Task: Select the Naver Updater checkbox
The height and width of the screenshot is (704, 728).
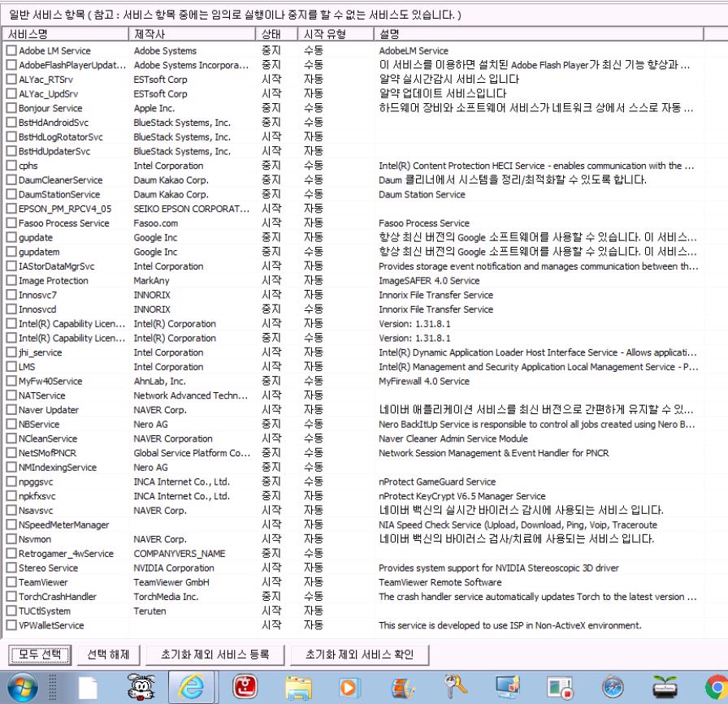Action: tap(11, 410)
